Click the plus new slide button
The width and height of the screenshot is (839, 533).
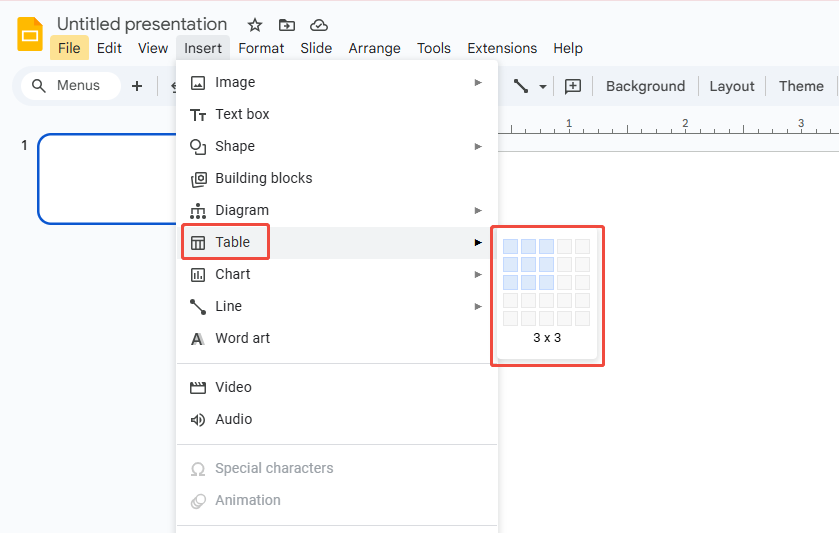137,86
